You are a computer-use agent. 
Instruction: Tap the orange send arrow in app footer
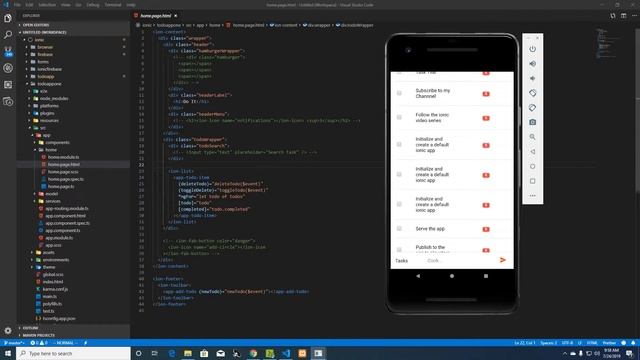click(x=503, y=260)
